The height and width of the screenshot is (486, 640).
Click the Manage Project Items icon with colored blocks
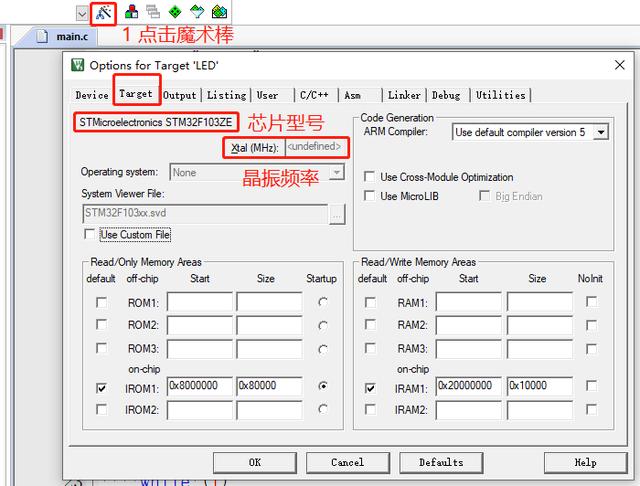pos(131,12)
